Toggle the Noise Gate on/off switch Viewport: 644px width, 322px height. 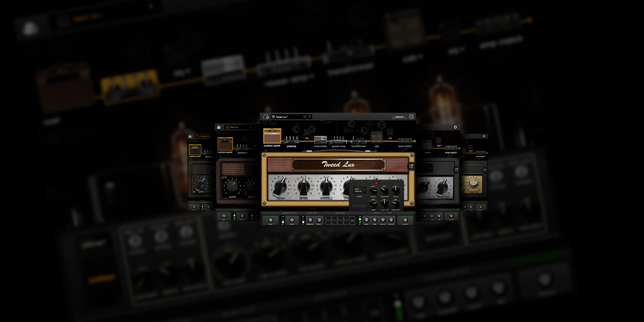(303, 220)
